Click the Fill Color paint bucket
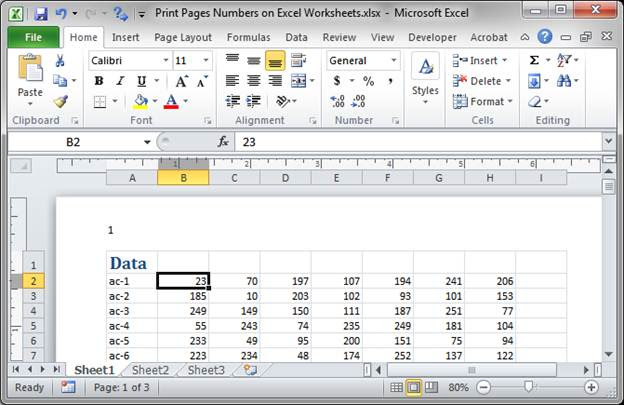The image size is (624, 405). [x=140, y=102]
